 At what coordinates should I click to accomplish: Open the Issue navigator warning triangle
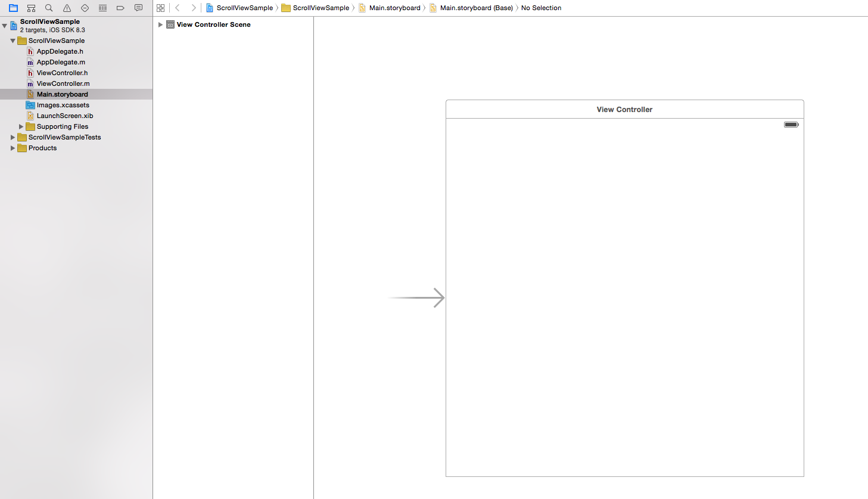click(x=66, y=8)
